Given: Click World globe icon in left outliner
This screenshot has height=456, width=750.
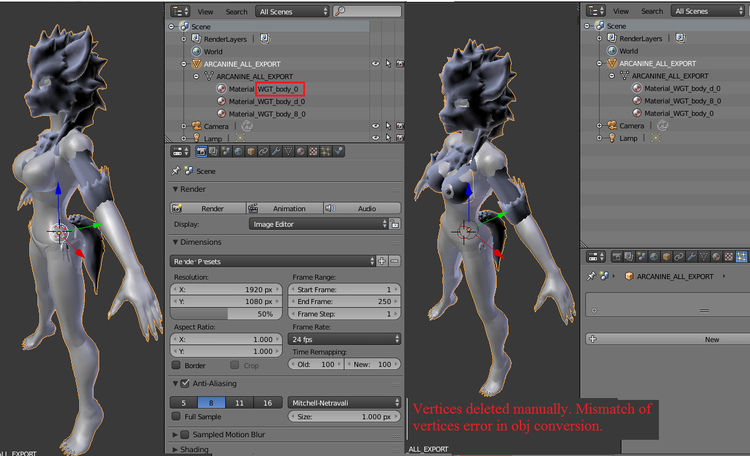Looking at the screenshot, I should [196, 51].
